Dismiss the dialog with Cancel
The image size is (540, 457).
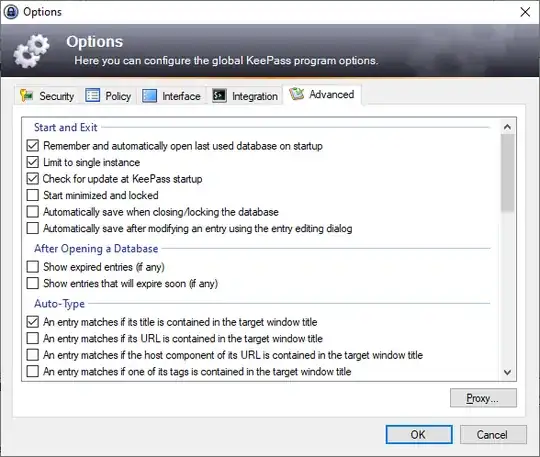pos(493,435)
